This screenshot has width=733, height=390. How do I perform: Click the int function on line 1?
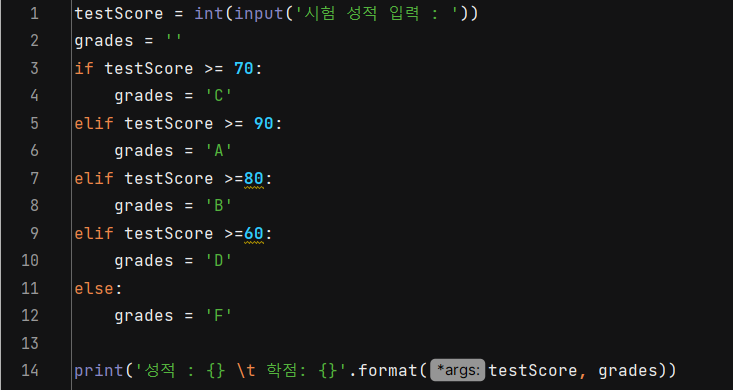(209, 14)
